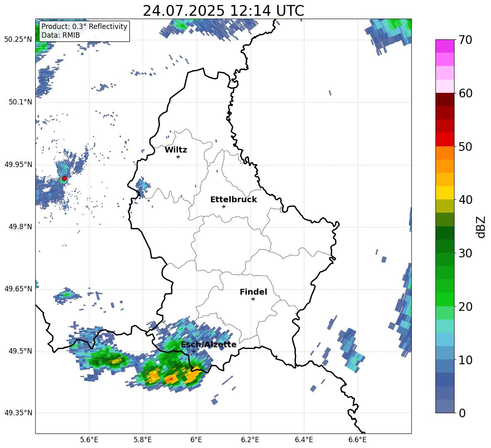Click the Findel city label
Screen dimensions: 491x448
tap(253, 292)
